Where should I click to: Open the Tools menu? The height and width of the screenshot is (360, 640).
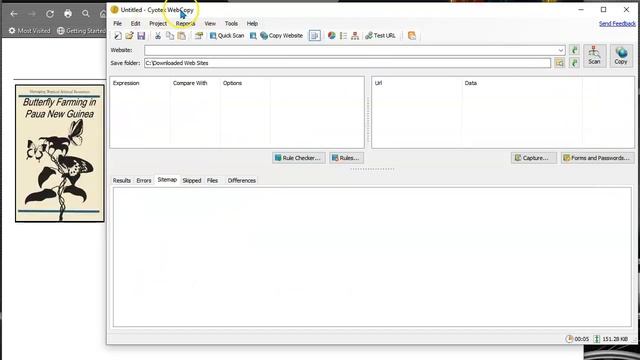coord(231,24)
